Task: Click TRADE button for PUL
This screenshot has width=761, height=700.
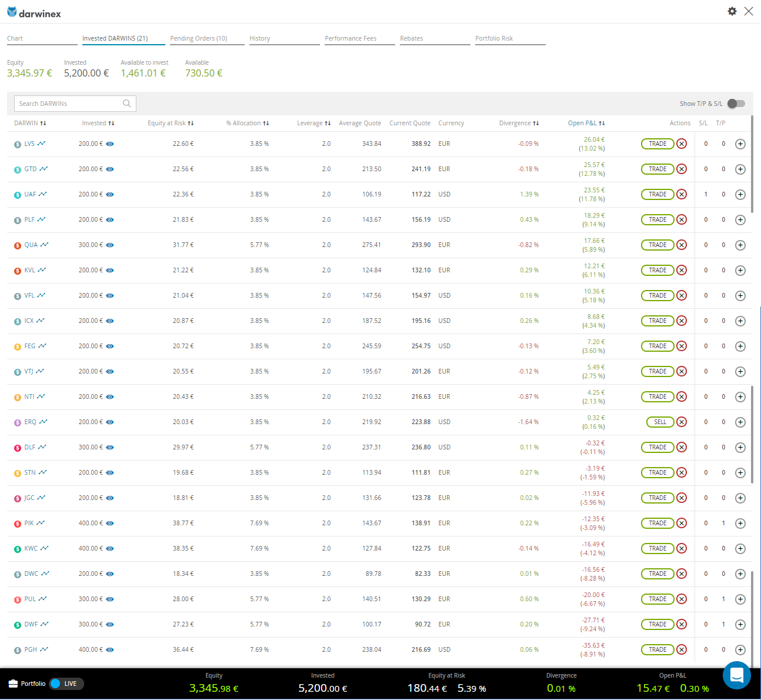Action: coord(657,599)
